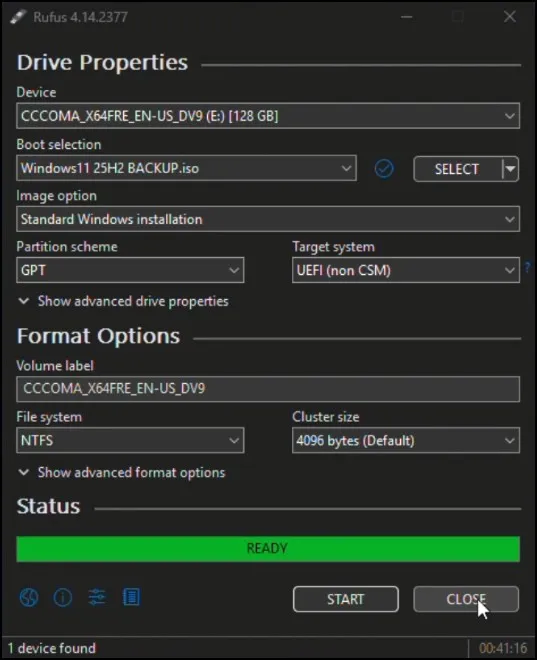Open the File system NTFS dropdown
537x660 pixels.
[x=130, y=441]
